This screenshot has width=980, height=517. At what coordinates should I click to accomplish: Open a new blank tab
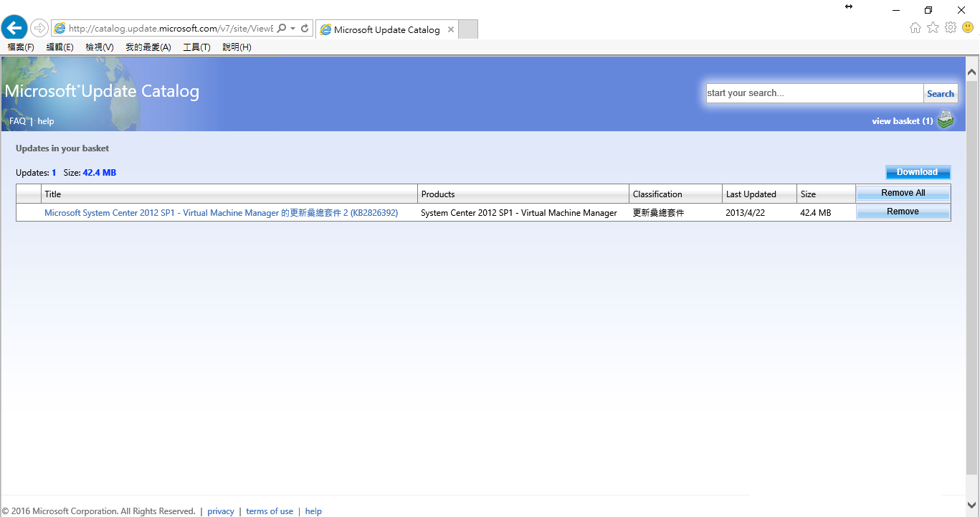pyautogui.click(x=467, y=29)
